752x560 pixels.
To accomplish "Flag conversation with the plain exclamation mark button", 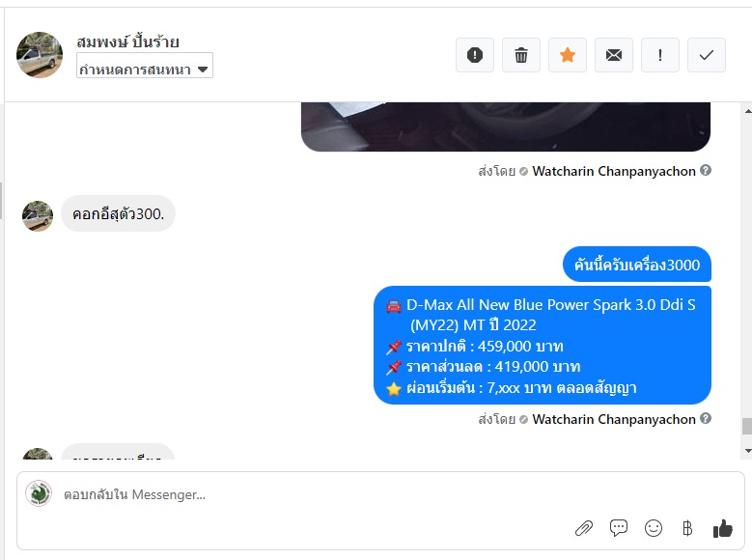I will point(660,55).
